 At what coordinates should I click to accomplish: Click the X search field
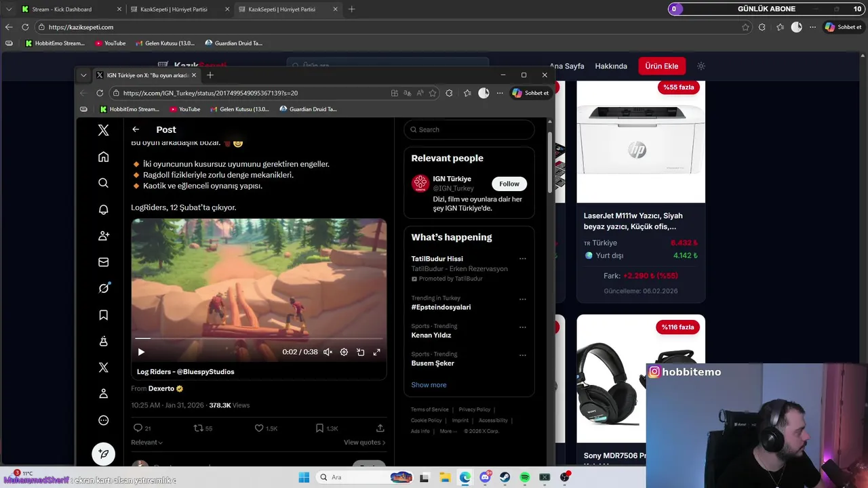[469, 129]
